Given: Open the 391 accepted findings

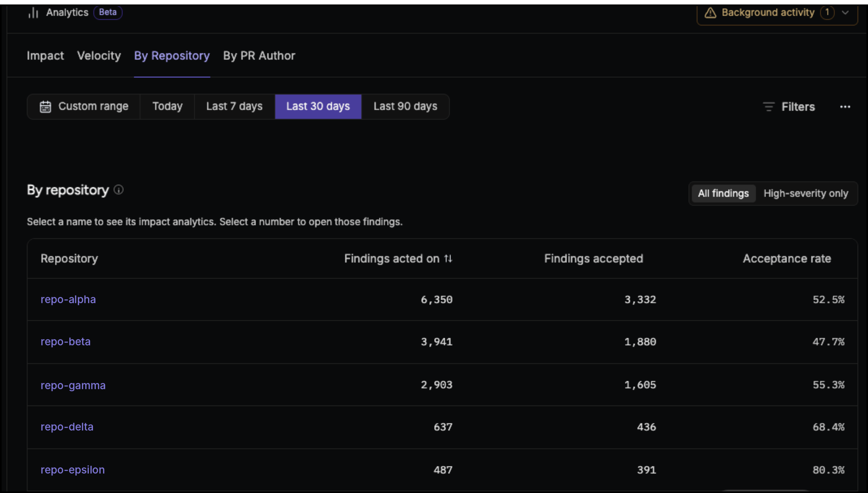Looking at the screenshot, I should (646, 470).
